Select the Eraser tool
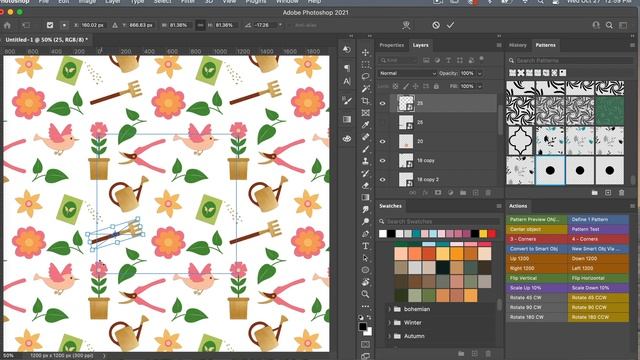The image size is (640, 360). click(x=365, y=185)
